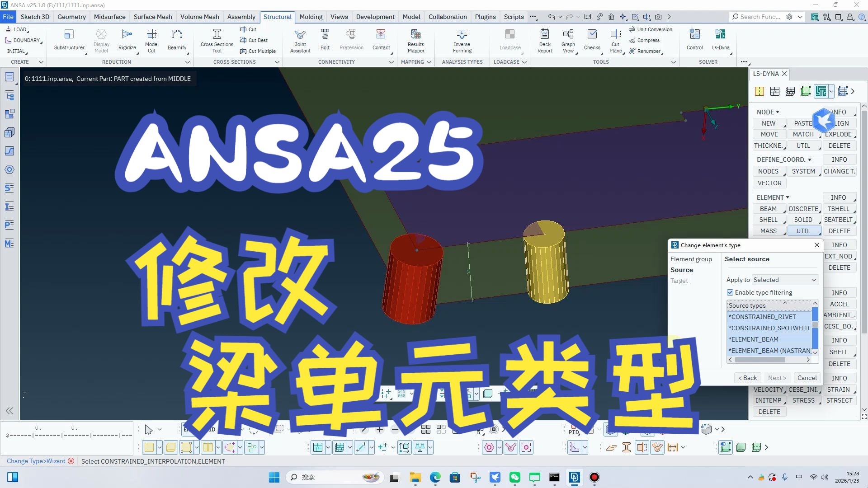Switch to the Volume Mesh tab
Image resolution: width=868 pixels, height=488 pixels.
tap(199, 17)
